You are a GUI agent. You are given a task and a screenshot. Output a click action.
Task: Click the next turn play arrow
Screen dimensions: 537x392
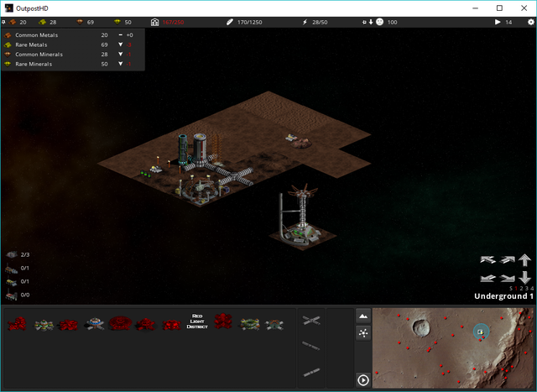click(498, 22)
